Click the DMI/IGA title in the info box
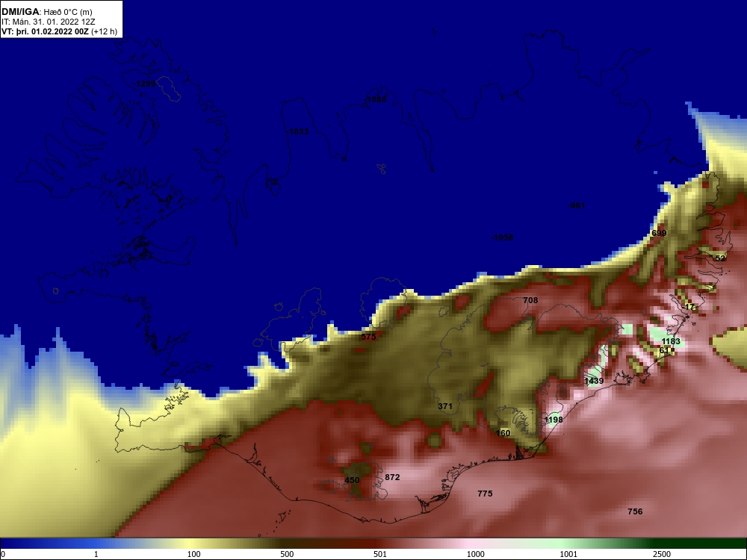 tap(19, 12)
